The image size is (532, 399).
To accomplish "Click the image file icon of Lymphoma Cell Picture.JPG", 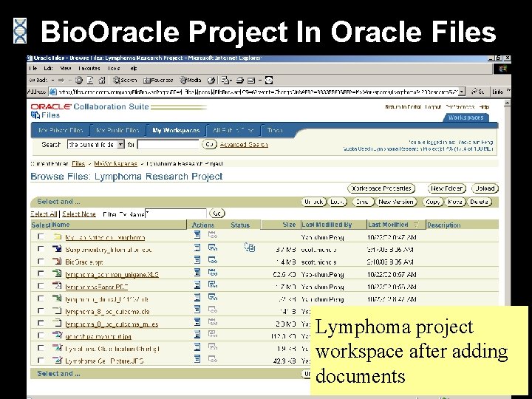I will [57, 360].
